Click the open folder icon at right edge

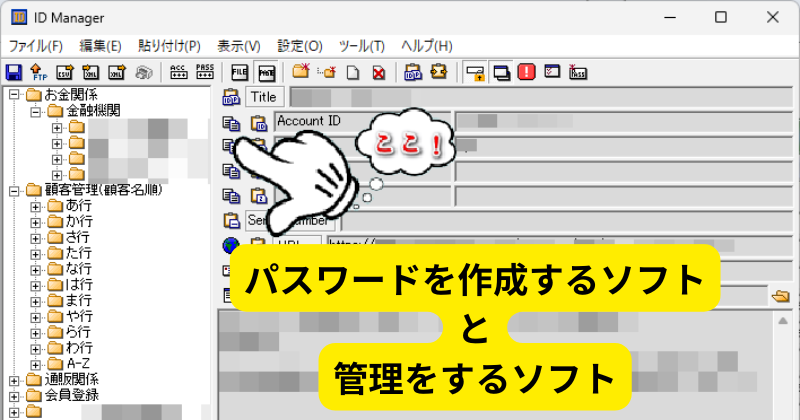781,296
